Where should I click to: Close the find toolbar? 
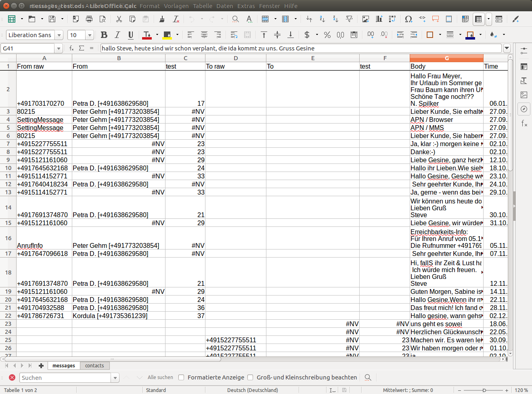coord(12,377)
